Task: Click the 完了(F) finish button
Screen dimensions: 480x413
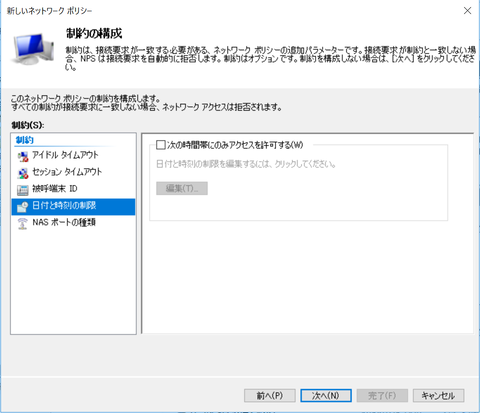Action: (382, 396)
